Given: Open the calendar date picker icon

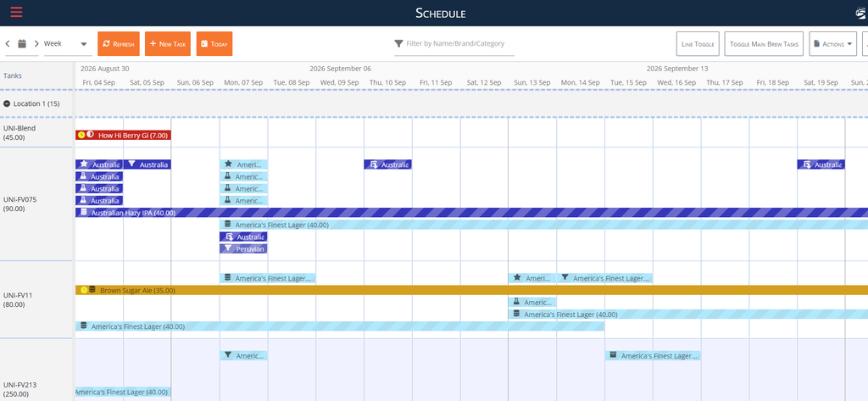Looking at the screenshot, I should [x=22, y=44].
